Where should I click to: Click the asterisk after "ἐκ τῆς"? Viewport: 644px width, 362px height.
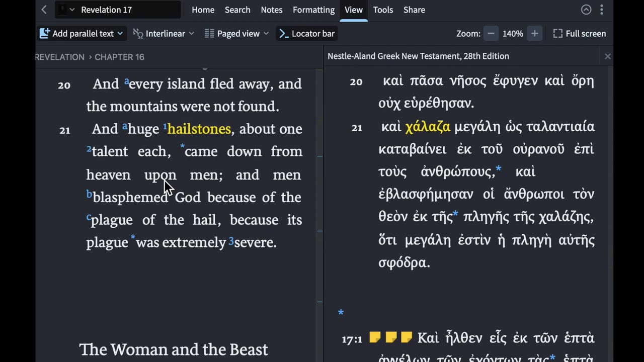pyautogui.click(x=455, y=215)
